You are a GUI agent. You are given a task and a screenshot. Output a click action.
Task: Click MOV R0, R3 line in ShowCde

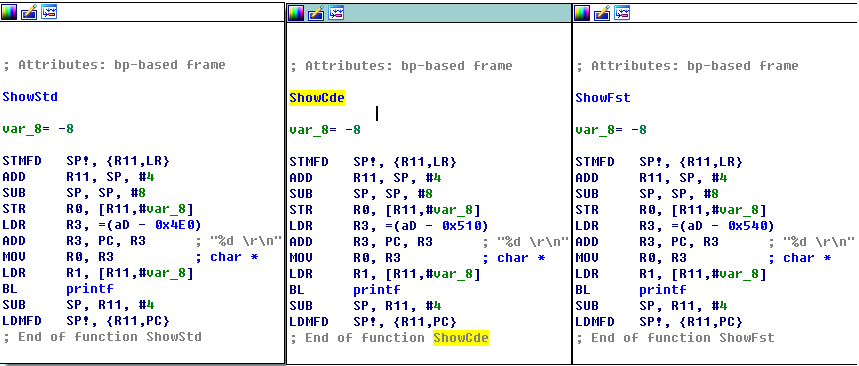point(345,258)
